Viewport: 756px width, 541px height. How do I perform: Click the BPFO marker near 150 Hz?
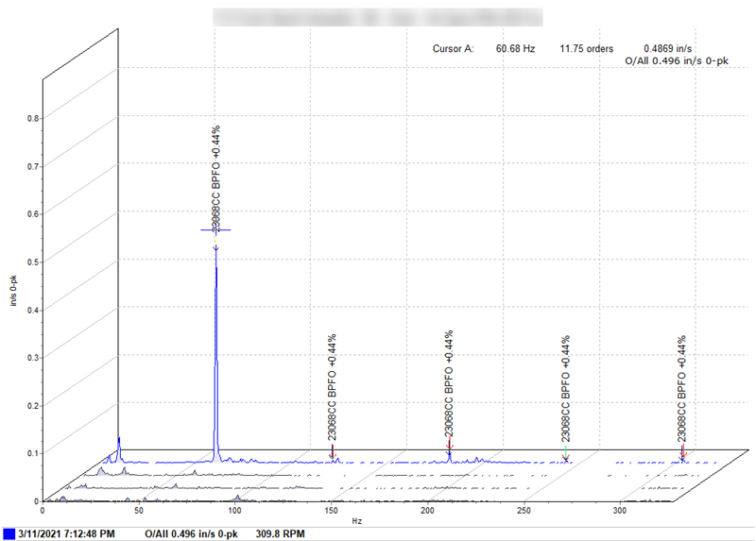pos(332,387)
